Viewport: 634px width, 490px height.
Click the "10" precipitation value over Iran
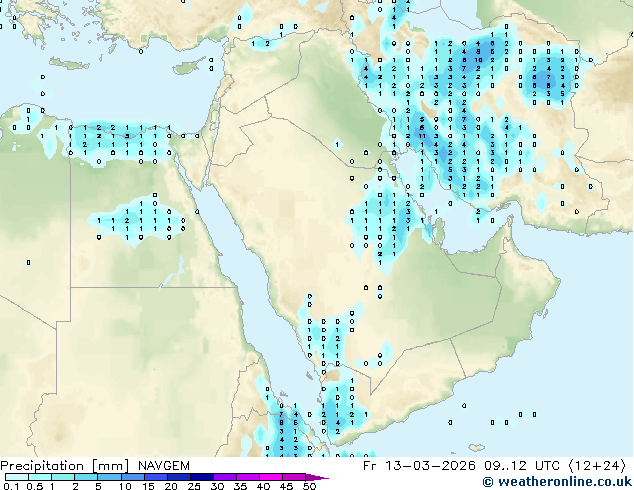pyautogui.click(x=478, y=60)
